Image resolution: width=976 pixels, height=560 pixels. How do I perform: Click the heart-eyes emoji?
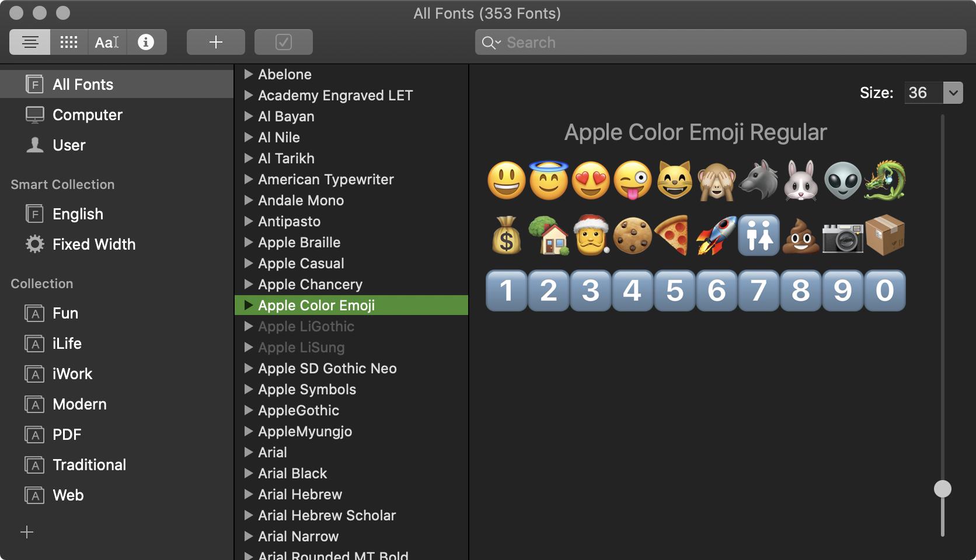[x=591, y=180]
